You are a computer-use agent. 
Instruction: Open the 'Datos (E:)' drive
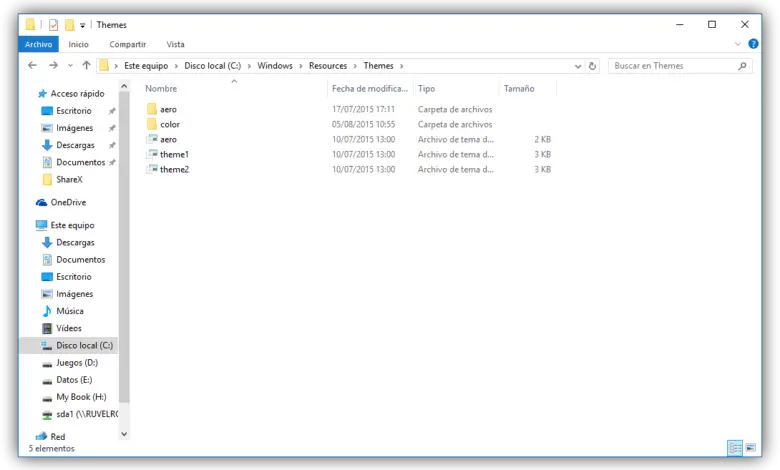74,380
